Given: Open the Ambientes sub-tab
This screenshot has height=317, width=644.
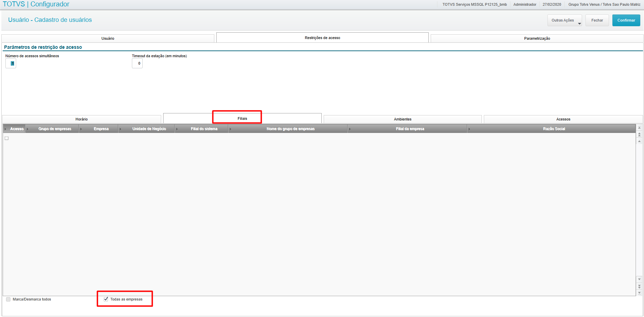Looking at the screenshot, I should [x=402, y=119].
